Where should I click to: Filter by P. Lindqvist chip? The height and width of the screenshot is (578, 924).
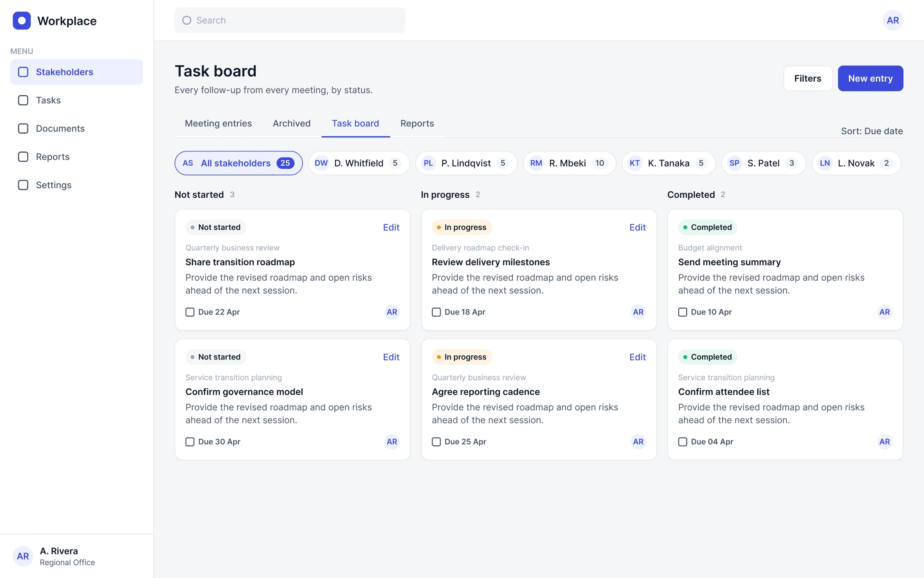pos(466,163)
